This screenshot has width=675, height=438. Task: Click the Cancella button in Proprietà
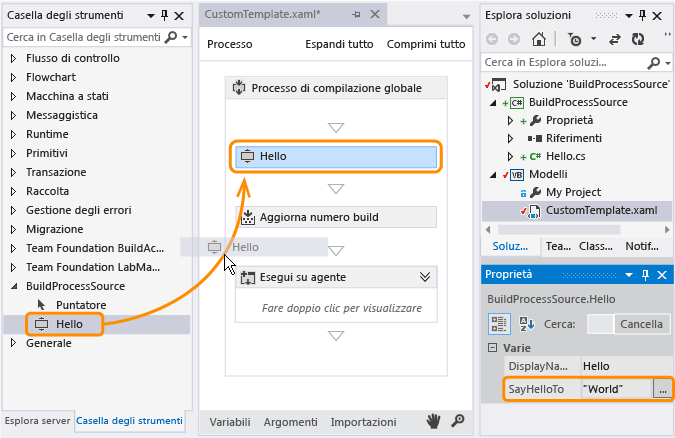641,324
